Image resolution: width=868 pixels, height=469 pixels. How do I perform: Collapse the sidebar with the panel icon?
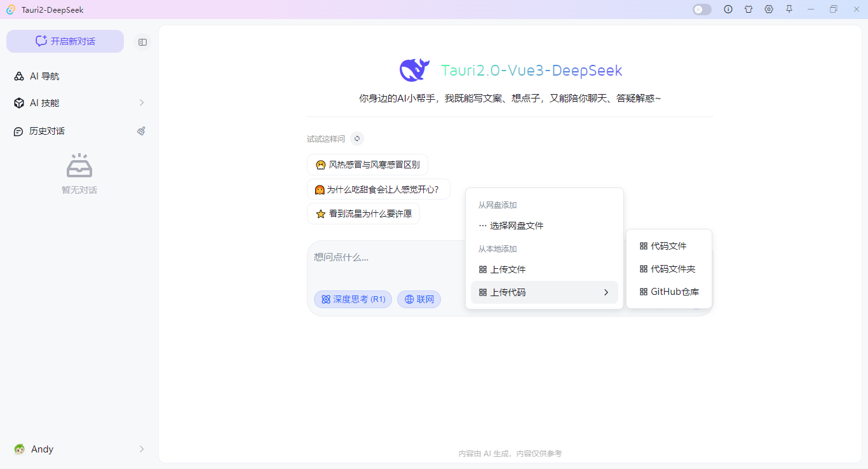(142, 42)
